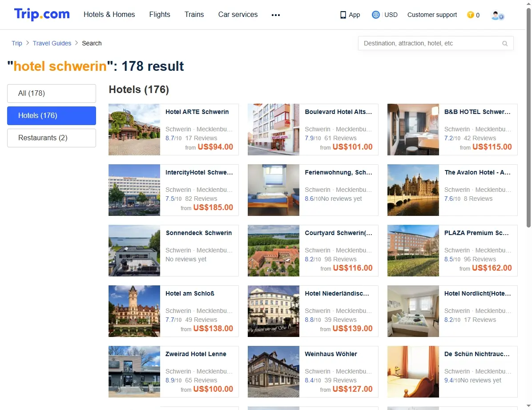Go to Travel Guides breadcrumb

(52, 43)
